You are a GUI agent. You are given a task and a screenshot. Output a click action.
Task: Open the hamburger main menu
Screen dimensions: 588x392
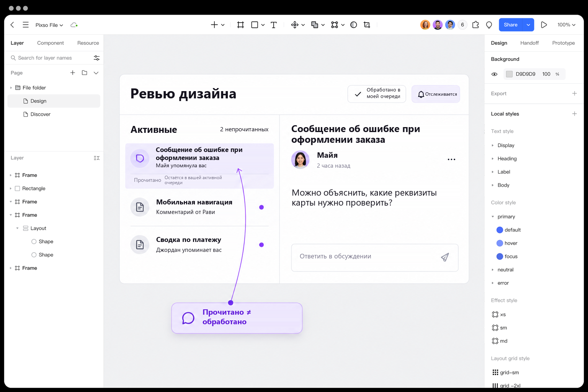(x=26, y=25)
